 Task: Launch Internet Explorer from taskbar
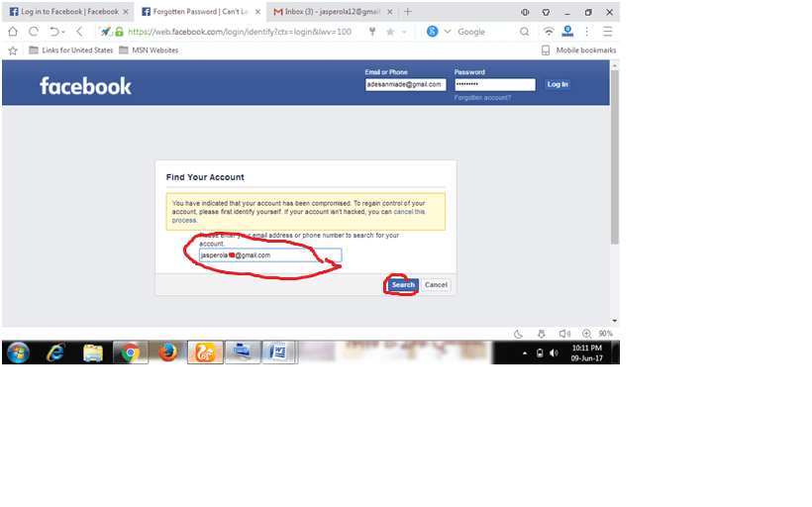coord(55,354)
